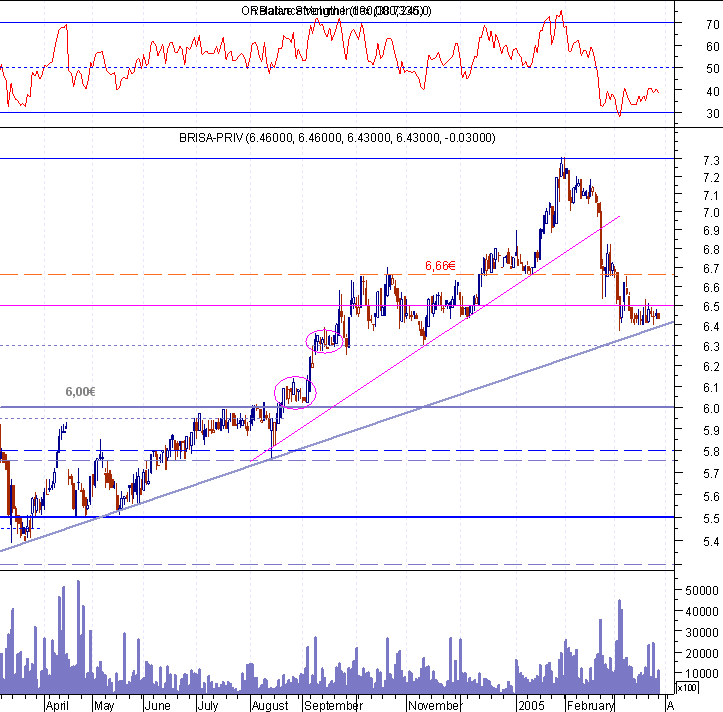
Task: Click the 7.3 value on the price axis
Action: [x=711, y=160]
